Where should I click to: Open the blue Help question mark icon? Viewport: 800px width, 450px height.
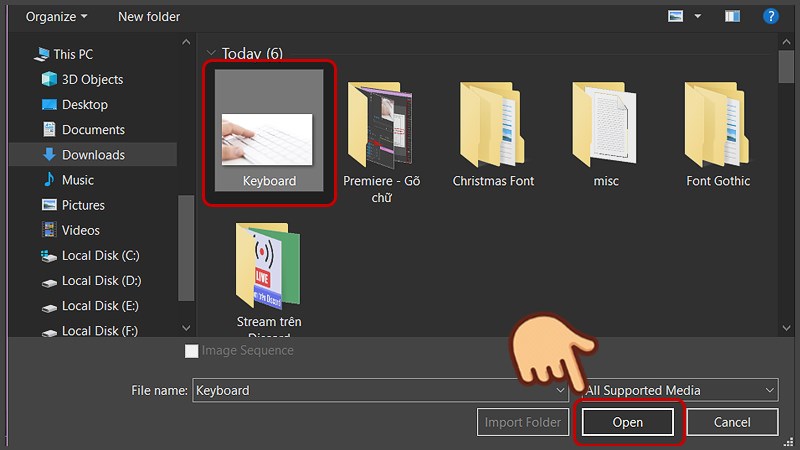coord(771,16)
